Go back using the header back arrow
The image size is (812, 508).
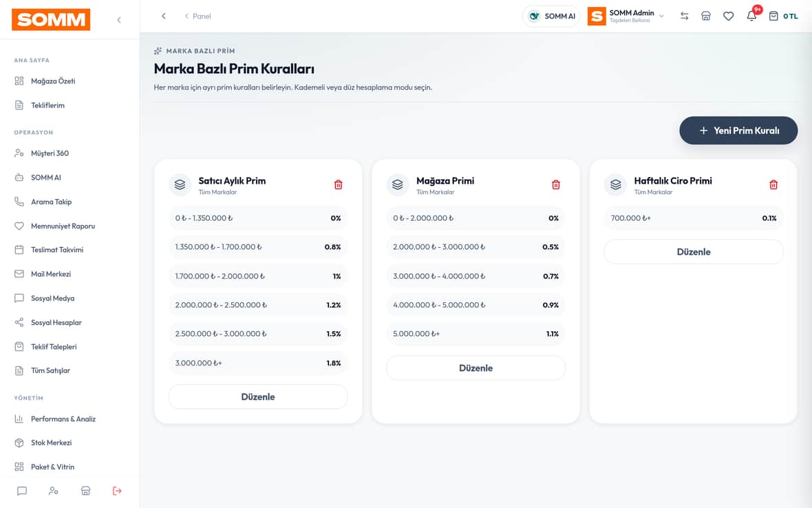coord(164,16)
